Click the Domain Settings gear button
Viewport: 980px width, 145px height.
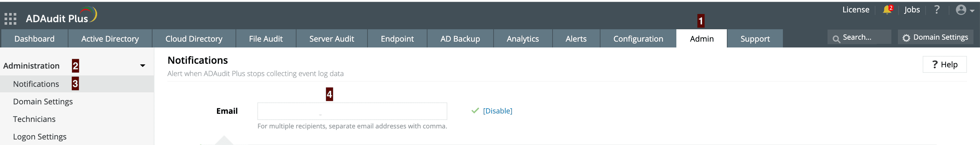click(935, 37)
